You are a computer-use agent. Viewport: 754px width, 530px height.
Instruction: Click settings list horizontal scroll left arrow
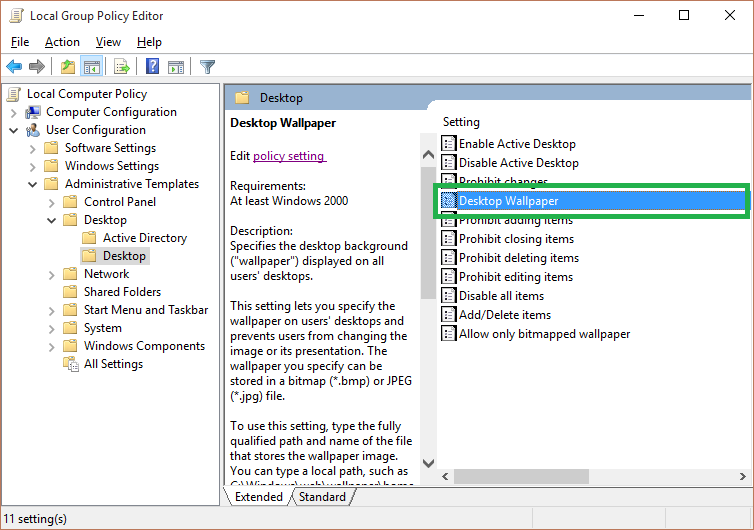[x=445, y=476]
